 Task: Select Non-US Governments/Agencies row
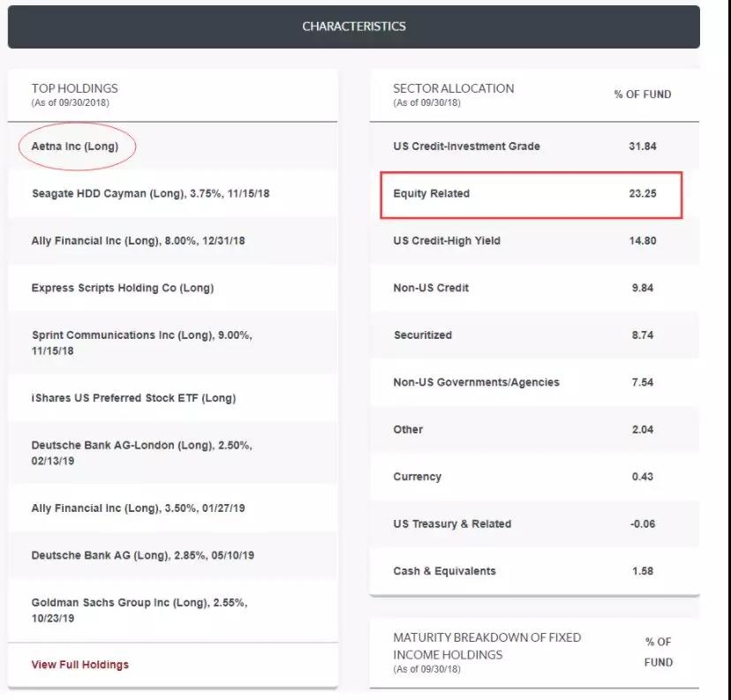(476, 382)
